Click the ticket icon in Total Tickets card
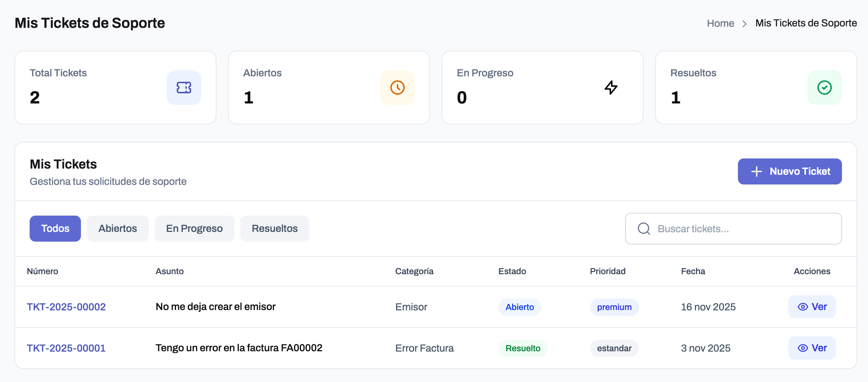Image resolution: width=868 pixels, height=382 pixels. (x=184, y=88)
